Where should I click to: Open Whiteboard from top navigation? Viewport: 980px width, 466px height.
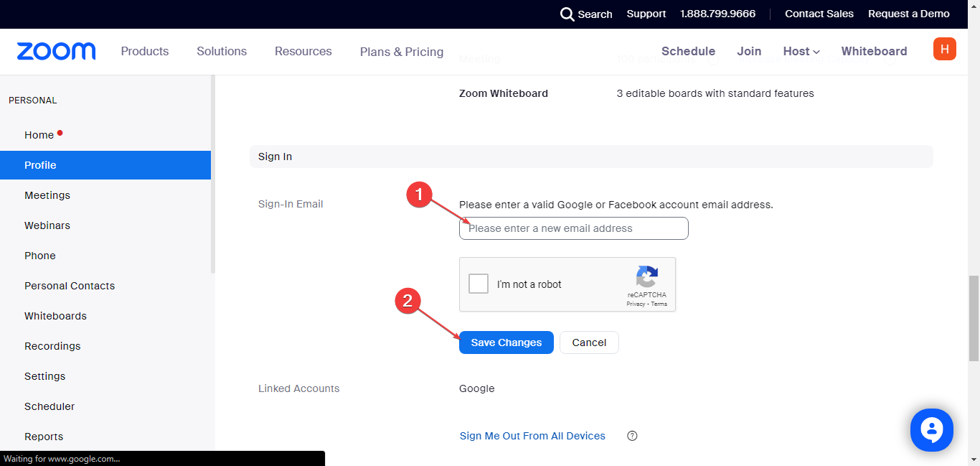click(x=874, y=51)
